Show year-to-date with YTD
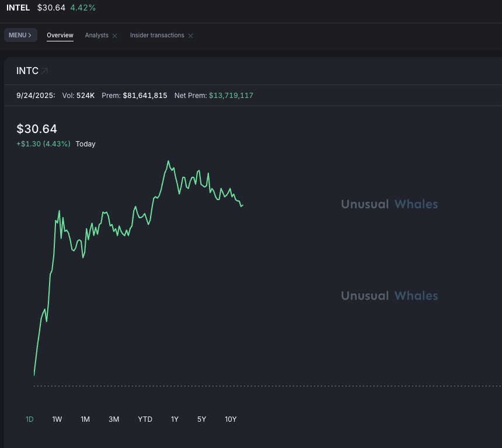 145,419
